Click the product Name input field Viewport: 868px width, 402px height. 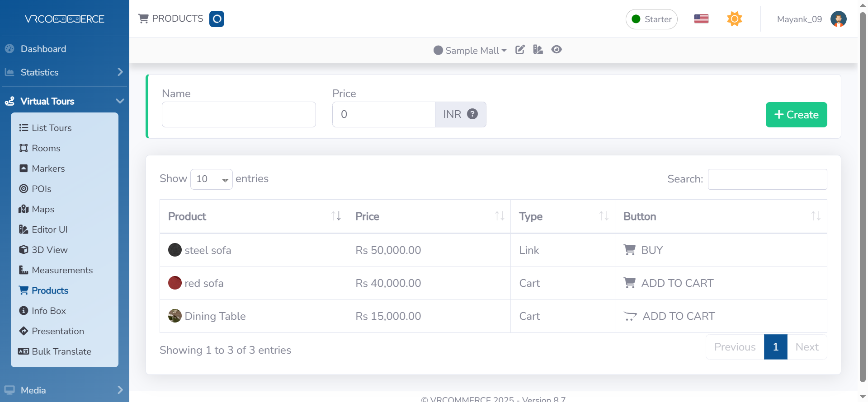239,114
